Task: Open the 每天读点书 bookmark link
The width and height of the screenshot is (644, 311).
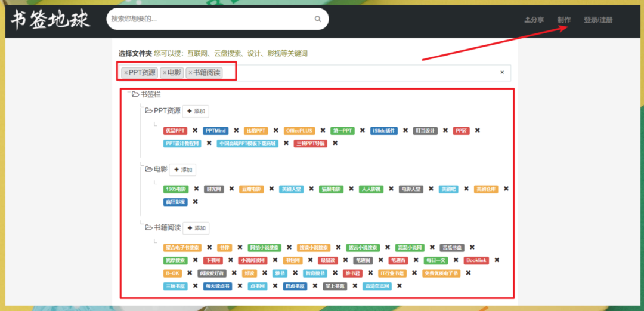Action: coord(218,286)
